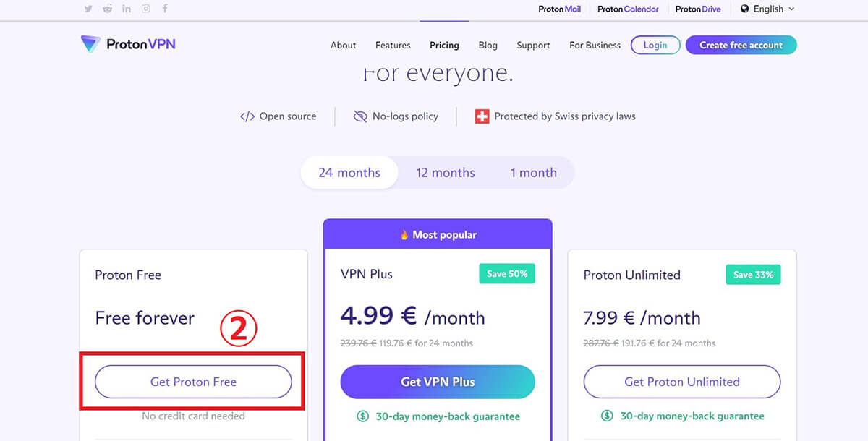Screen dimensions: 868x441
Task: Open the Features navigation menu
Action: click(x=393, y=45)
